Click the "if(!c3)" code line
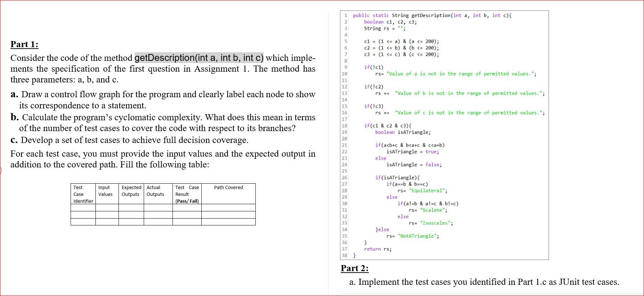Screen dimensions: 644x296 click(374, 106)
